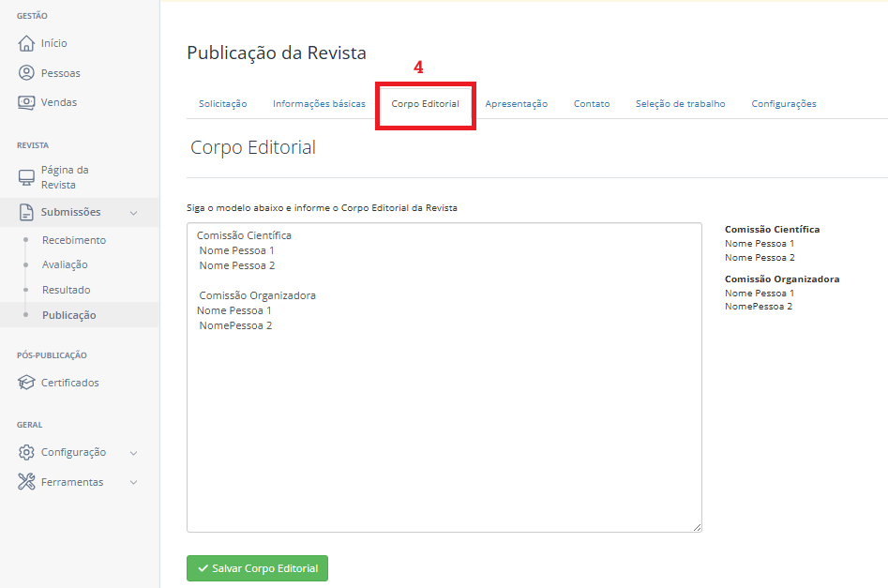This screenshot has height=588, width=888.
Task: Open the Apresentação tab
Action: pos(516,104)
